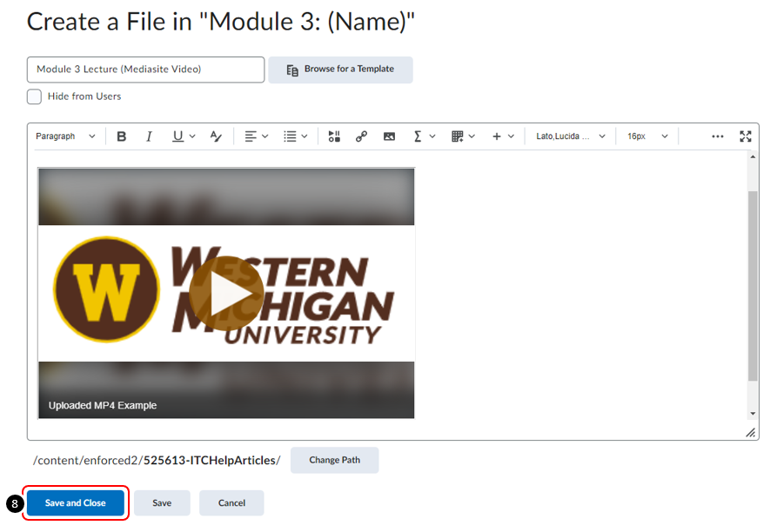Select the font color tool

coord(216,136)
